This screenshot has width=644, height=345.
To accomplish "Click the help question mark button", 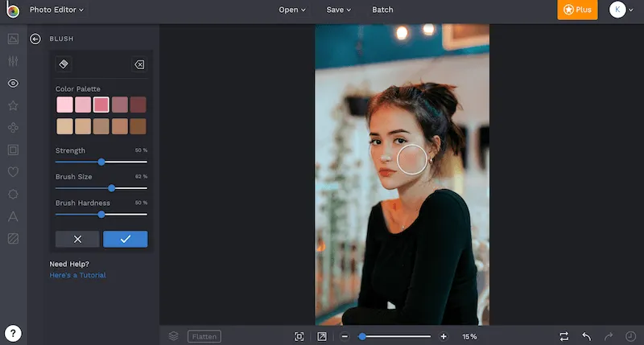I will pos(13,333).
